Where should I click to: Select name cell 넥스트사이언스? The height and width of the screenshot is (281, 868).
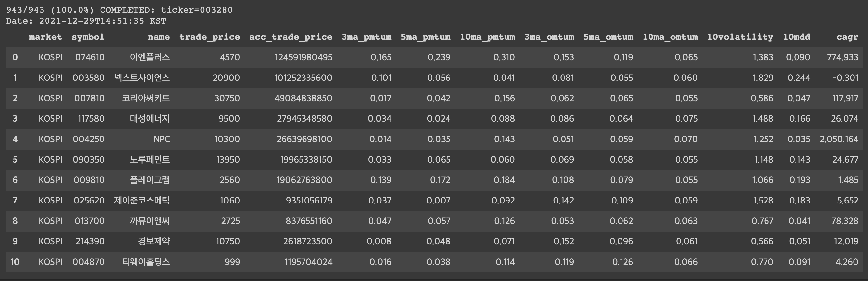coord(142,78)
